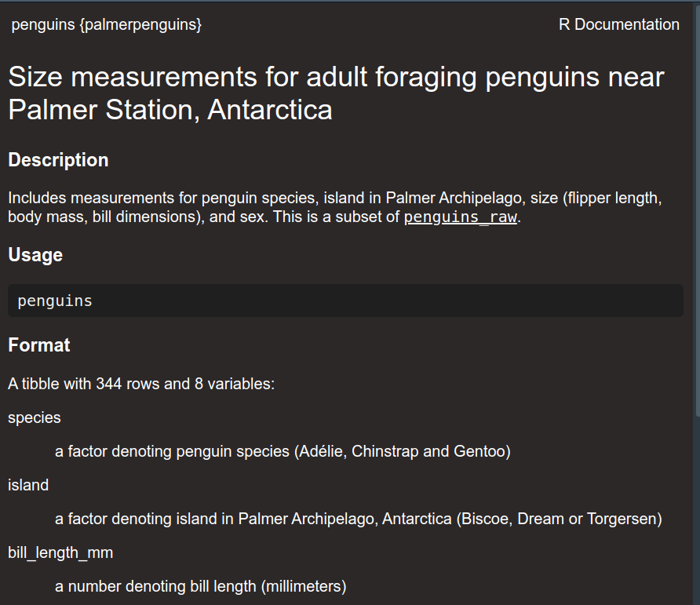700x605 pixels.
Task: Click the main page title about Palmer Station
Action: click(336, 93)
